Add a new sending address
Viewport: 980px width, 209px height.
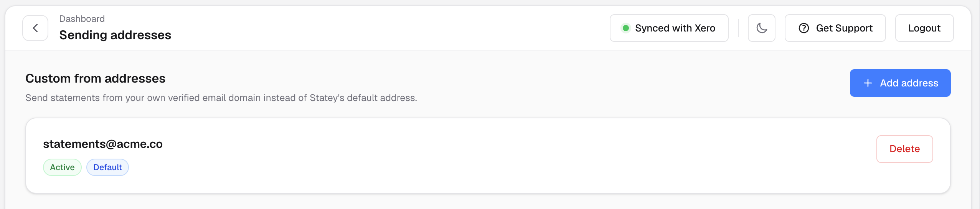click(x=900, y=83)
